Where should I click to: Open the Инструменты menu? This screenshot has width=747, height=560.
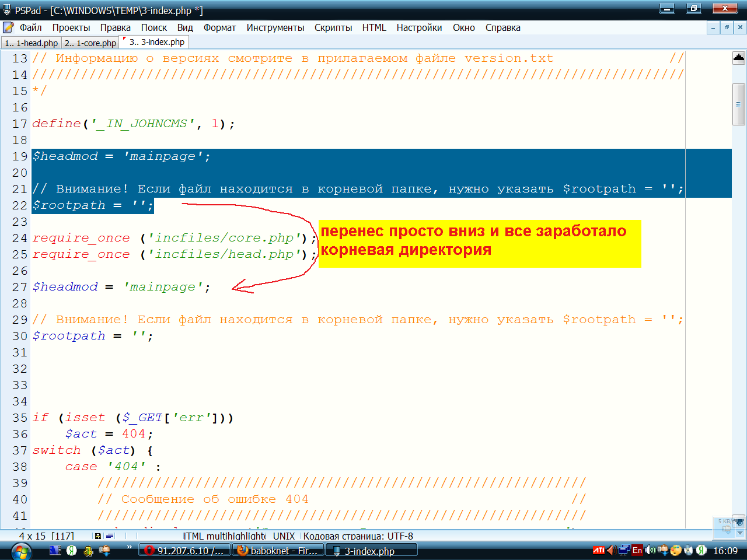(275, 27)
